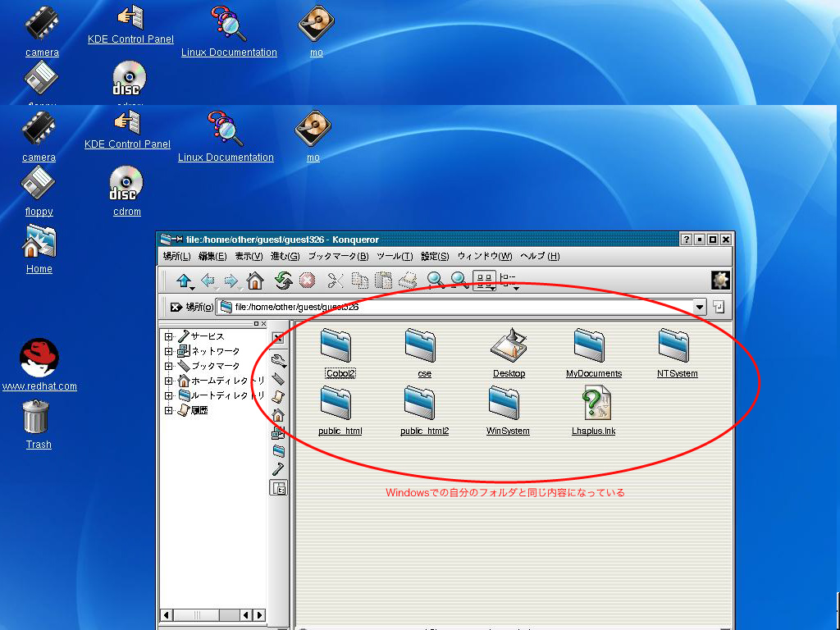Toggle the pressed sidebar-layout tab button

[x=279, y=488]
